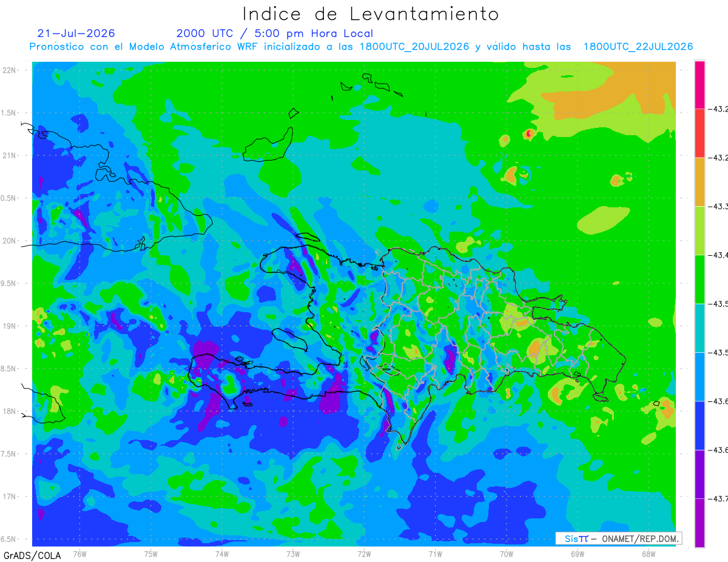This screenshot has width=728, height=562.
Task: Click the "75W" longitude label
Action: [x=150, y=553]
